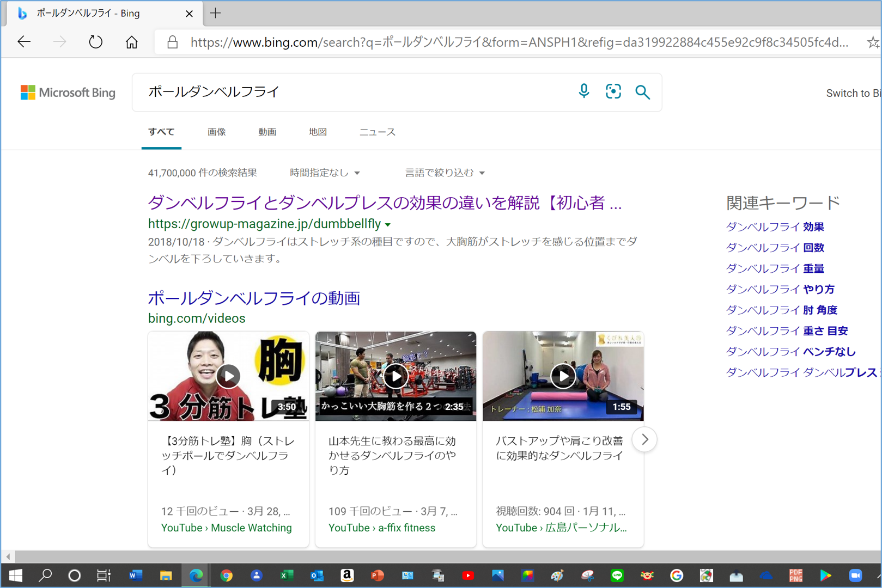Screen dimensions: 882x588
Task: Open 【3分筋トレ塾】胸 video title text
Action: point(227,455)
